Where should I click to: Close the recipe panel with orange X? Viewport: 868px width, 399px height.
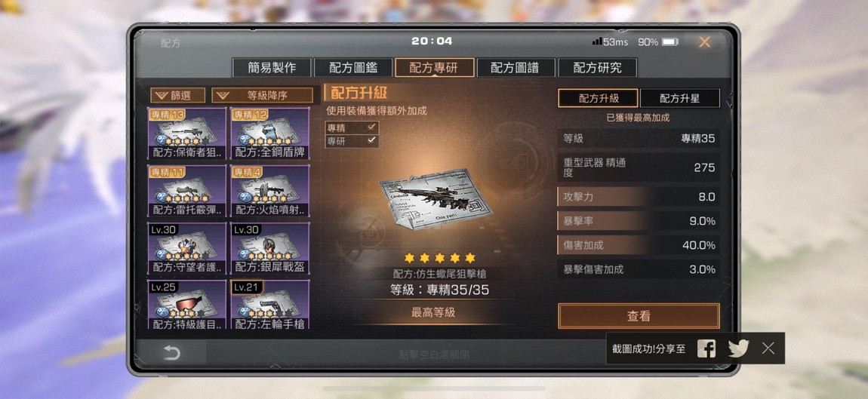pyautogui.click(x=704, y=42)
